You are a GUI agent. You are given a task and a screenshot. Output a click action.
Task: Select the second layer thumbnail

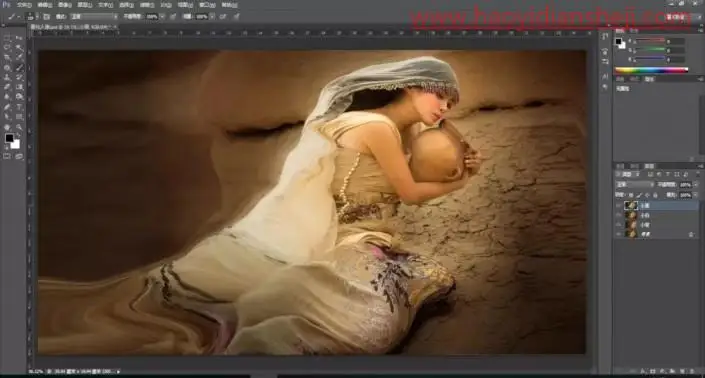632,215
